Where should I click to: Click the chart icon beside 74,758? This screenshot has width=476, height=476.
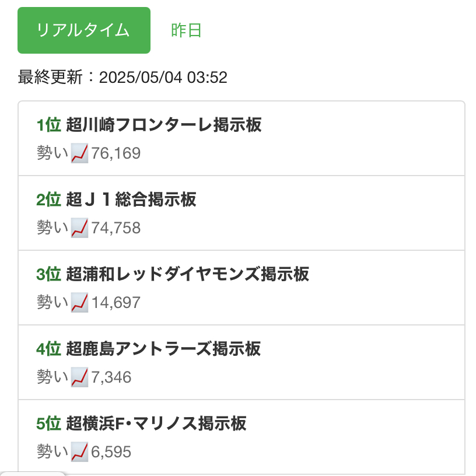(79, 228)
